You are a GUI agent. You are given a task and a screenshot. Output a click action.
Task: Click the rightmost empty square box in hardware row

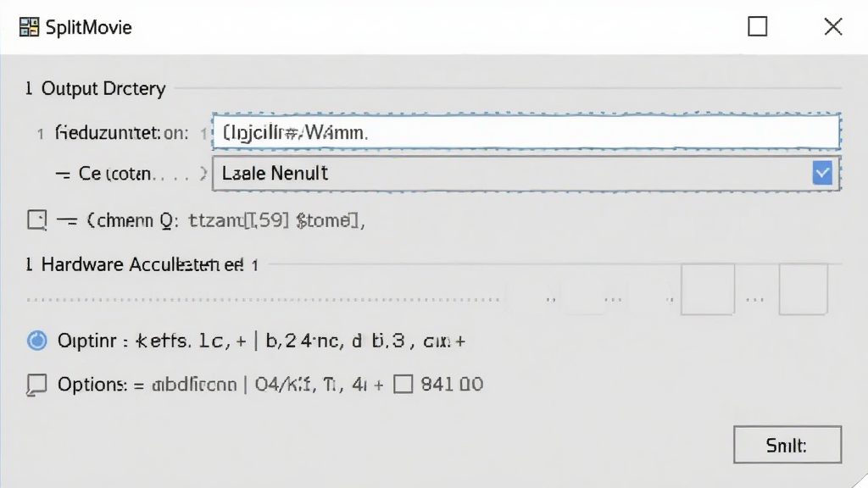pyautogui.click(x=804, y=290)
